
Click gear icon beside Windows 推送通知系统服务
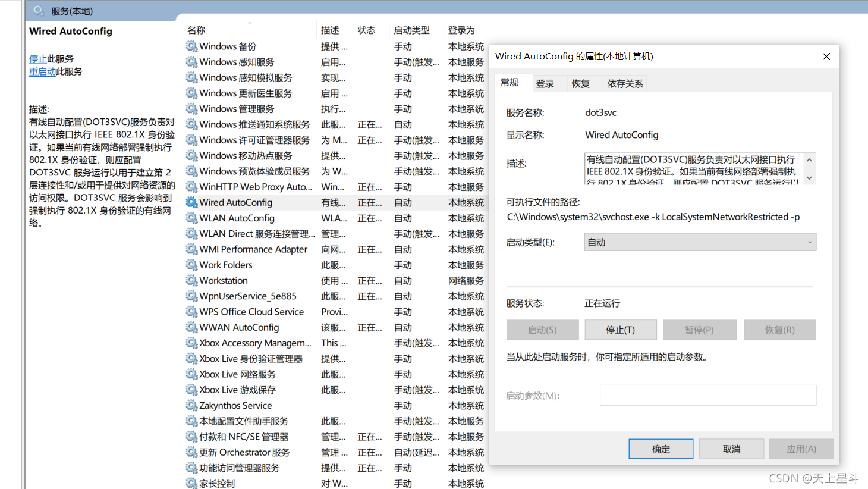tap(191, 124)
